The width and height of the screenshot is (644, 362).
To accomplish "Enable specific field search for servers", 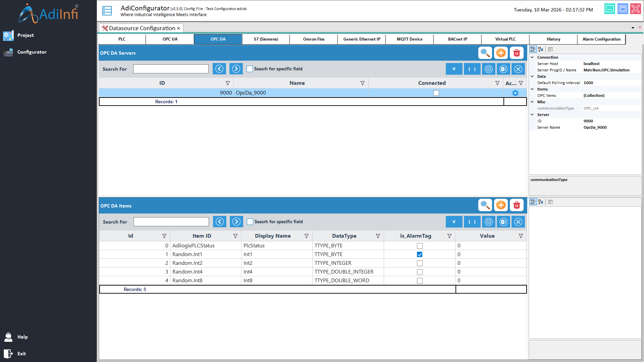I will point(250,69).
